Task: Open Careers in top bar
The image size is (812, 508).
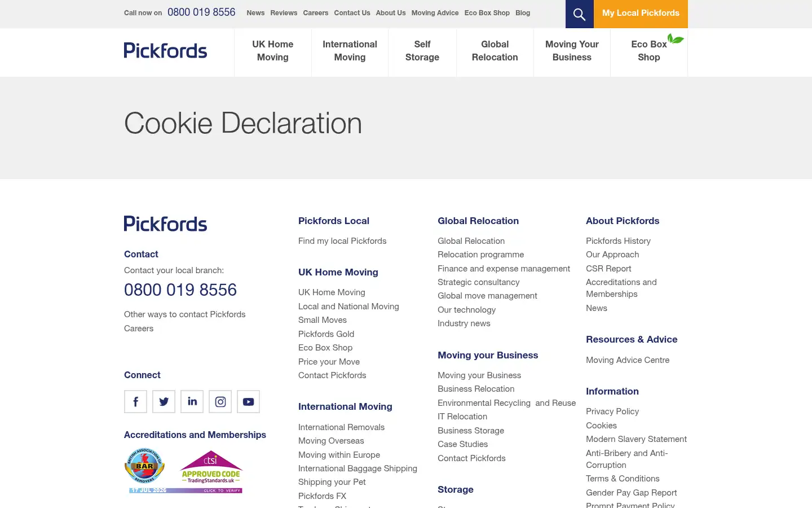Action: [315, 13]
